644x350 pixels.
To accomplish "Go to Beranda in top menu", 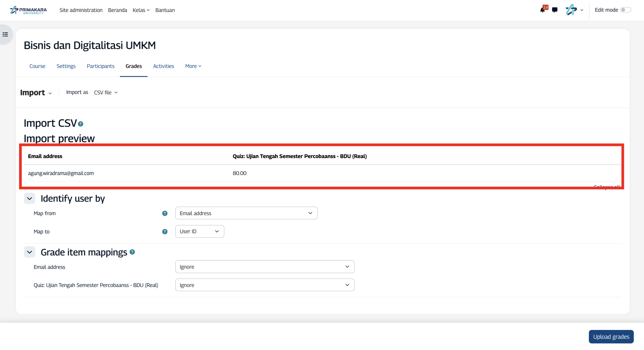I will click(x=118, y=10).
